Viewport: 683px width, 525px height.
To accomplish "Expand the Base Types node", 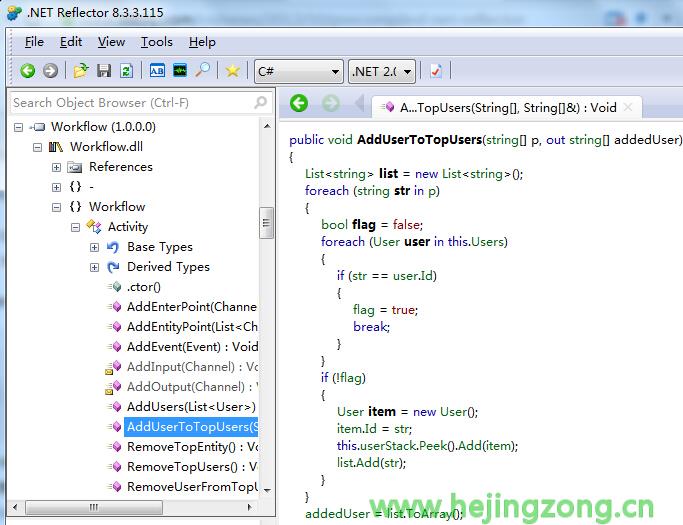I will (x=95, y=247).
